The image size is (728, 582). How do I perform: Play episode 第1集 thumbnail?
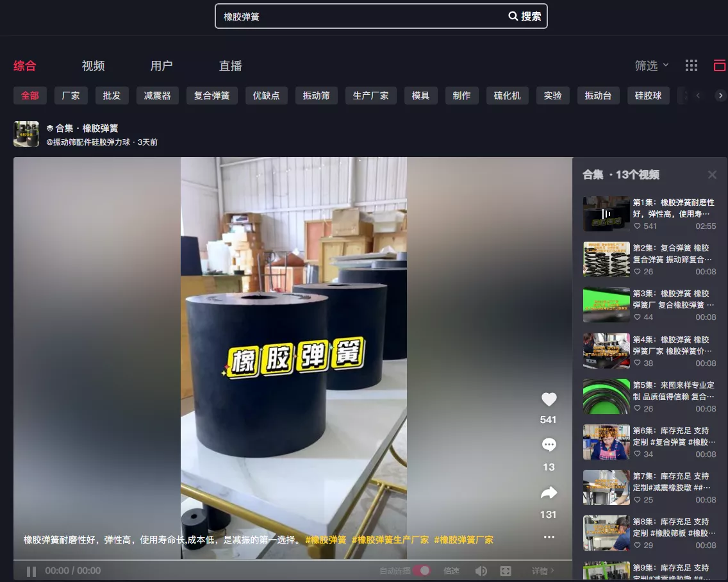(x=606, y=213)
